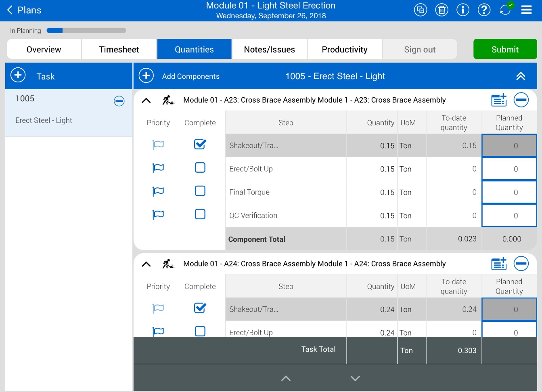
Task: Collapse the A23 Cross Brace Assembly section
Action: point(146,101)
